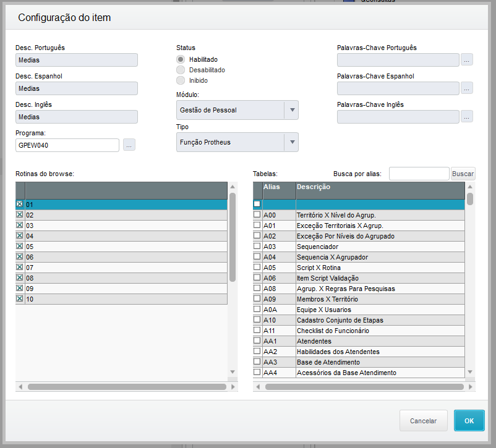This screenshot has height=448, width=496.
Task: Click the Desc. Português input field
Action: 77,60
